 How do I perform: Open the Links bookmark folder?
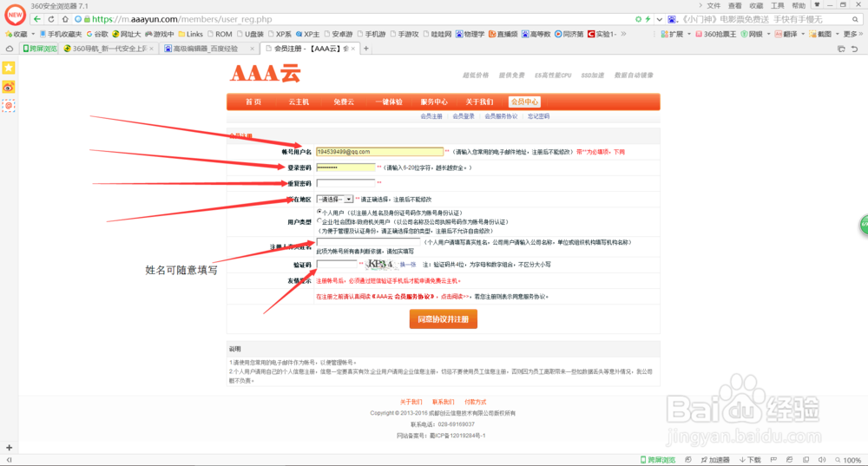[x=190, y=34]
